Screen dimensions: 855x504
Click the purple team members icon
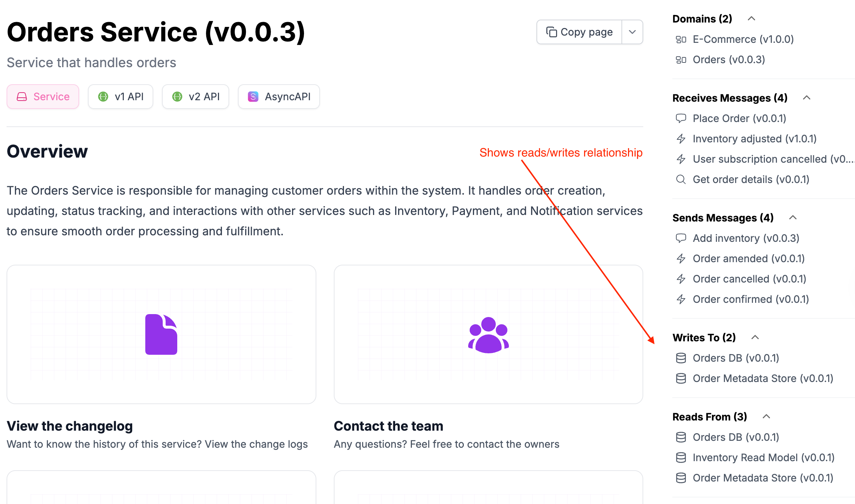coord(489,335)
